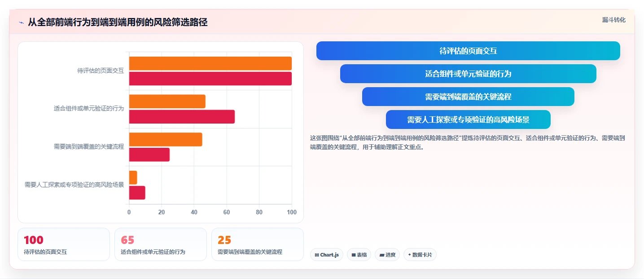The image size is (644, 279).
Task: Click the panel title 从全部前端行为到端到端用例的风险筛选路径
Action: point(118,22)
